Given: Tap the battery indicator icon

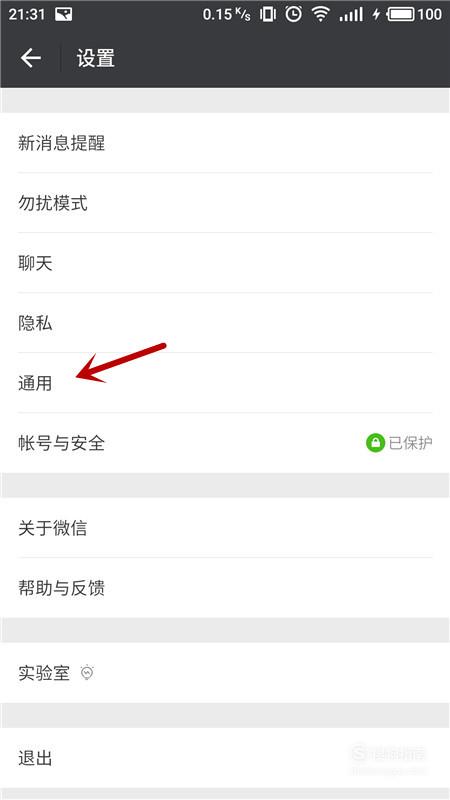Looking at the screenshot, I should [x=401, y=14].
